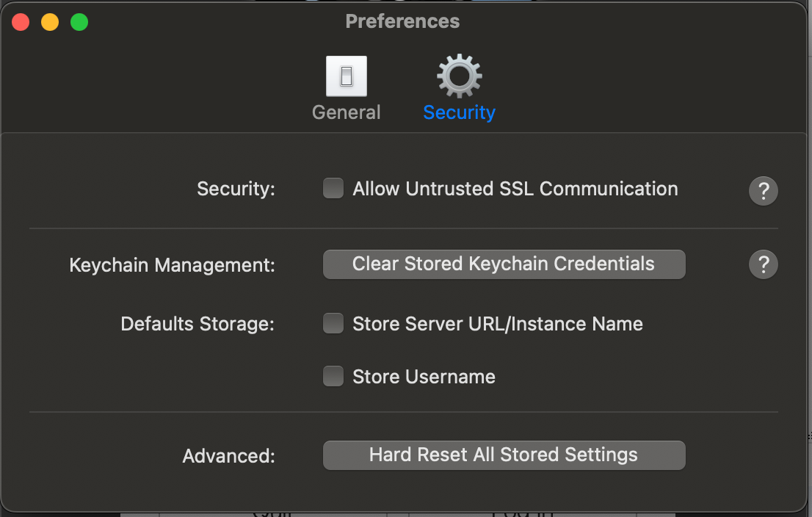This screenshot has width=812, height=517.
Task: Click the Keychain Management label
Action: coord(172,265)
